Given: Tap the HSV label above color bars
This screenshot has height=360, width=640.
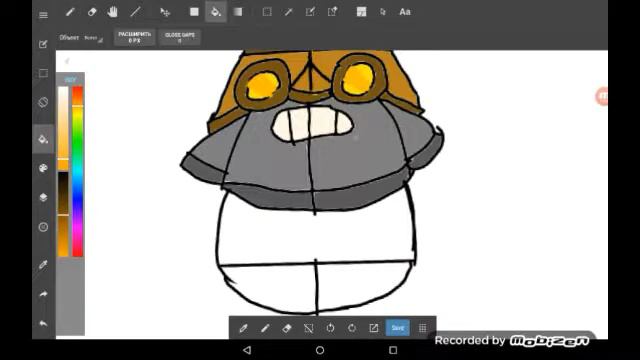Looking at the screenshot, I should point(70,80).
